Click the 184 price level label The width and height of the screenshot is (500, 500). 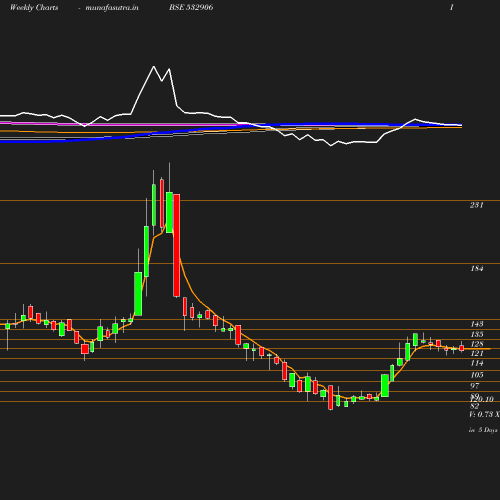(477, 268)
